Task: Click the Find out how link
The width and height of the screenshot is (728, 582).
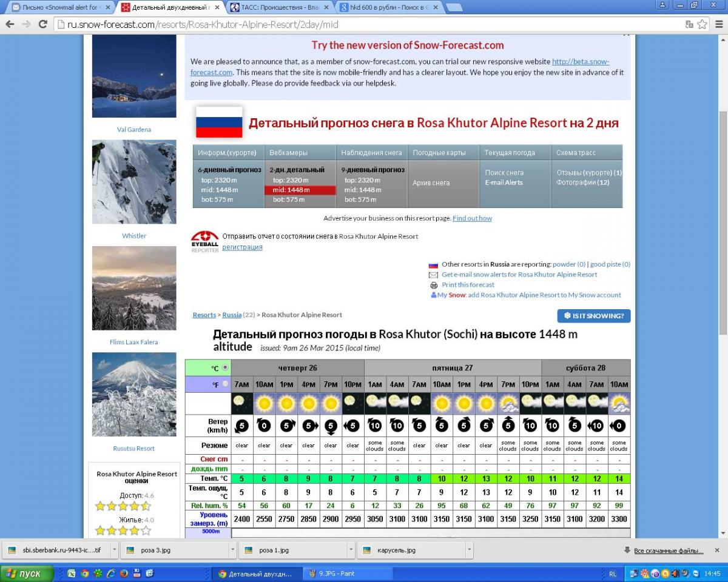Action: pyautogui.click(x=472, y=218)
